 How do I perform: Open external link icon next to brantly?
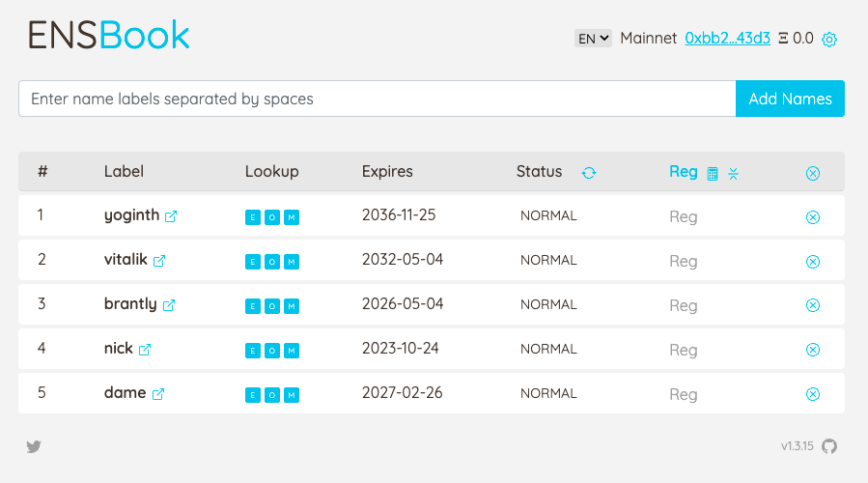pos(169,304)
